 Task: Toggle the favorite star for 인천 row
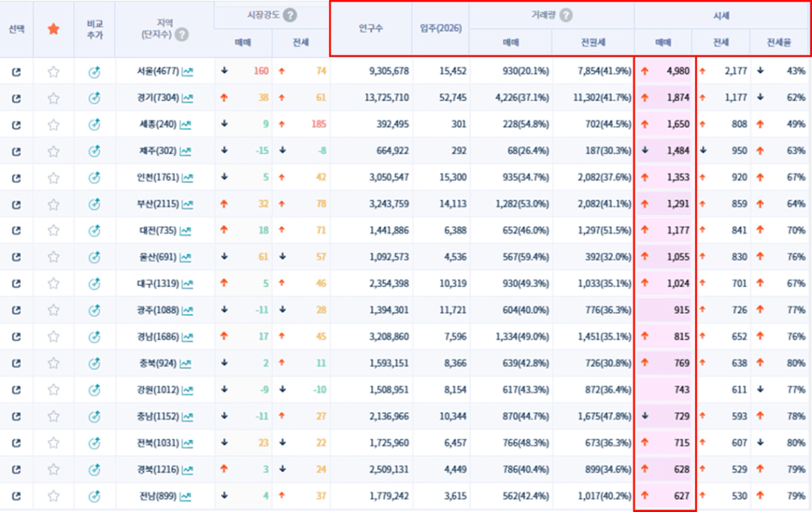(x=53, y=177)
